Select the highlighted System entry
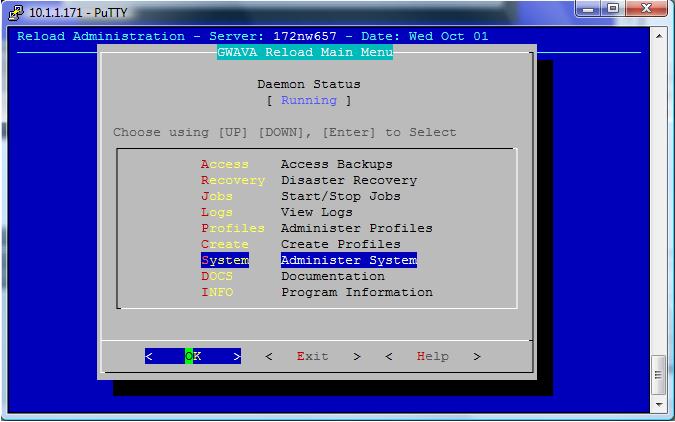This screenshot has width=675, height=422. coord(225,260)
